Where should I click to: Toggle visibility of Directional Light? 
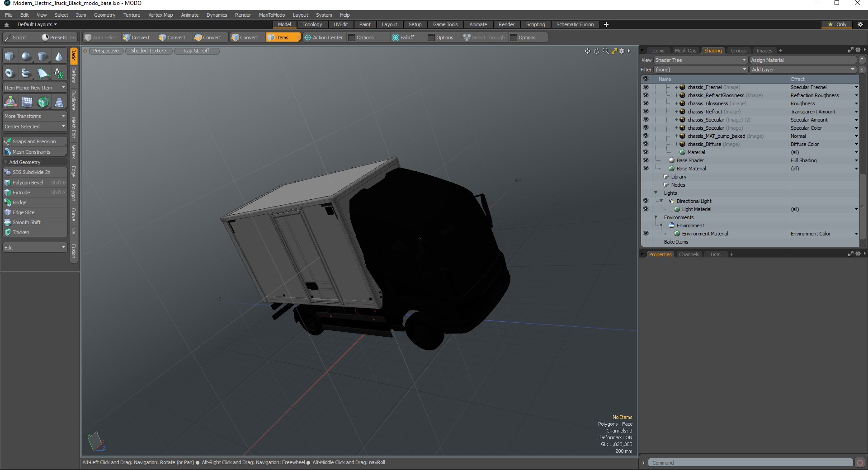coord(646,201)
